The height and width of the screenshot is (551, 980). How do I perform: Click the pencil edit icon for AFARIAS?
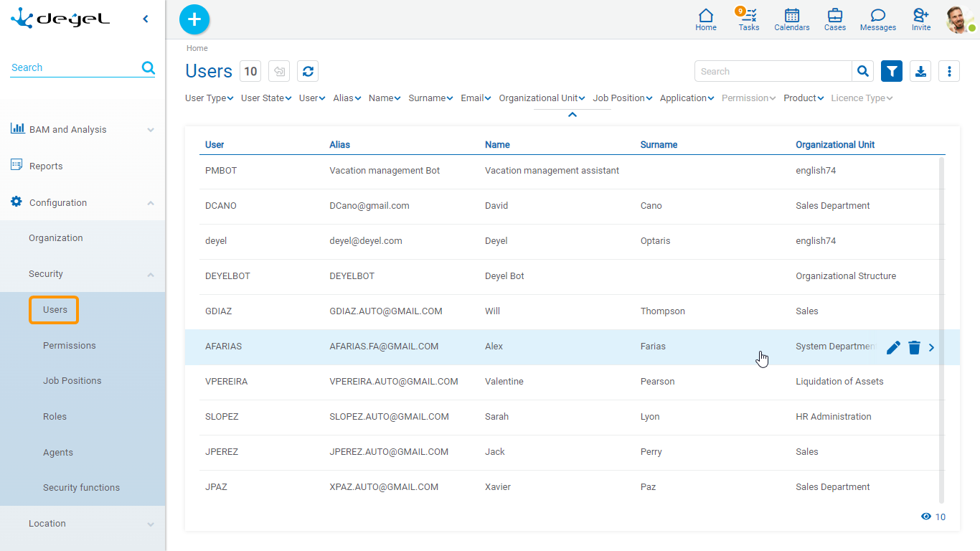pyautogui.click(x=893, y=347)
